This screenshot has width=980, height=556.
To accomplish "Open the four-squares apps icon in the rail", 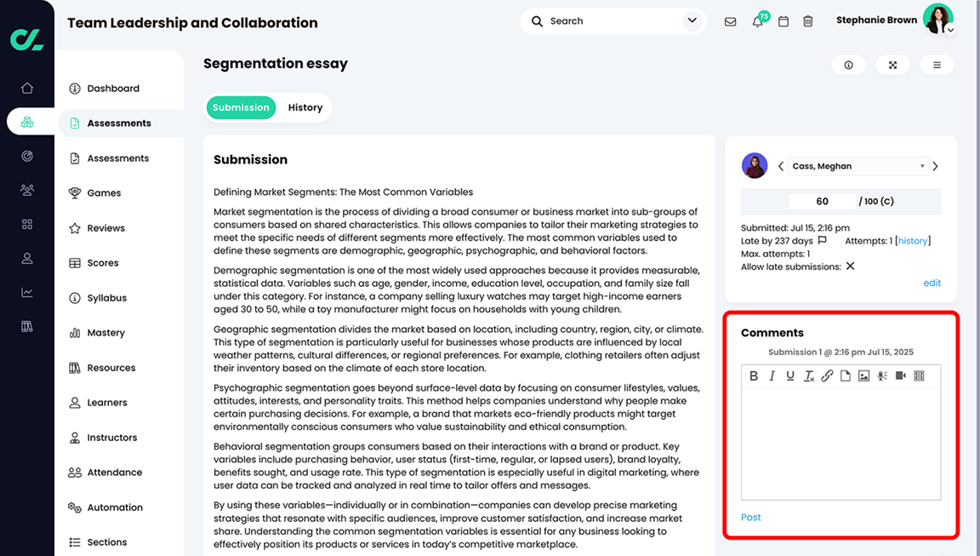I will point(27,224).
